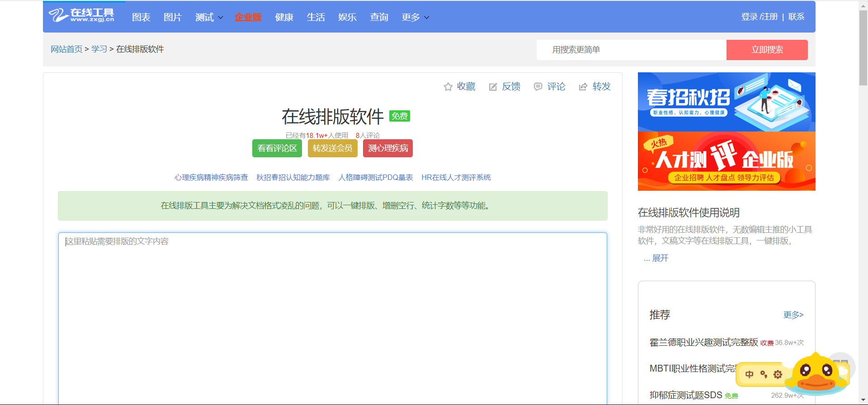Screen dimensions: 868x405
Task: Click the 中 input language icon
Action: (x=749, y=374)
